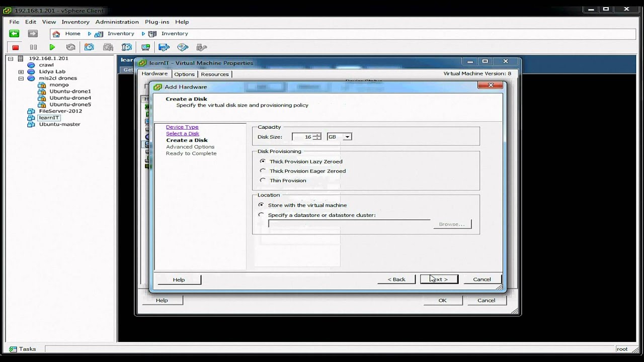Click the Disk Size number field
The height and width of the screenshot is (362, 644).
click(x=303, y=137)
